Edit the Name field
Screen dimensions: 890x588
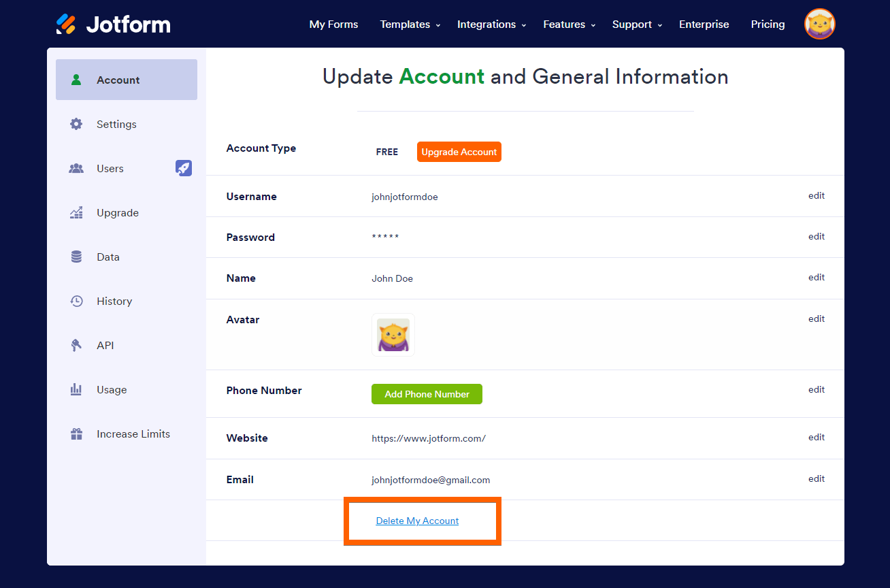click(817, 277)
